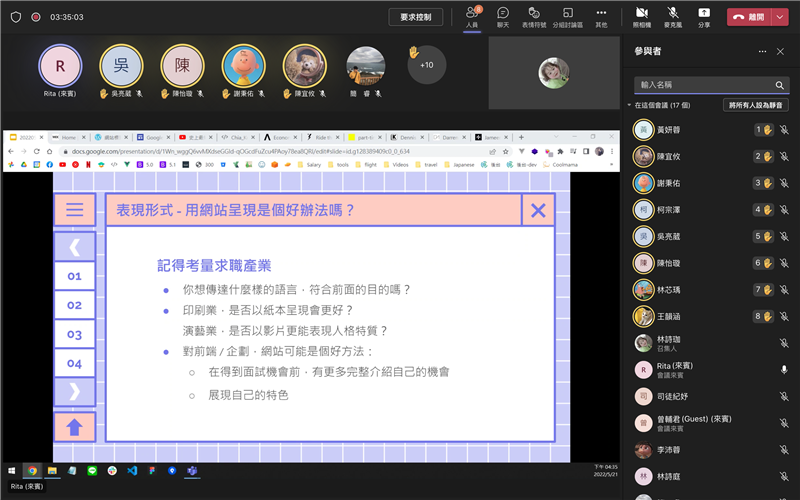The height and width of the screenshot is (500, 800).
Task: Open the 聊天 chat panel
Action: click(x=503, y=15)
